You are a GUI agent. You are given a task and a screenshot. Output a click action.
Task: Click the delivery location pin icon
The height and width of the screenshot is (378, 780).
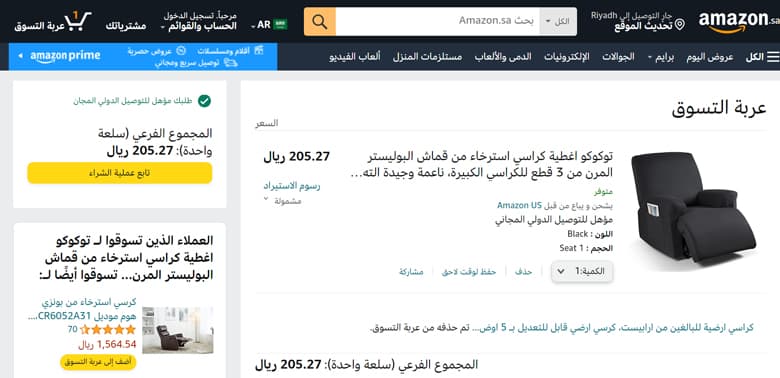click(680, 24)
